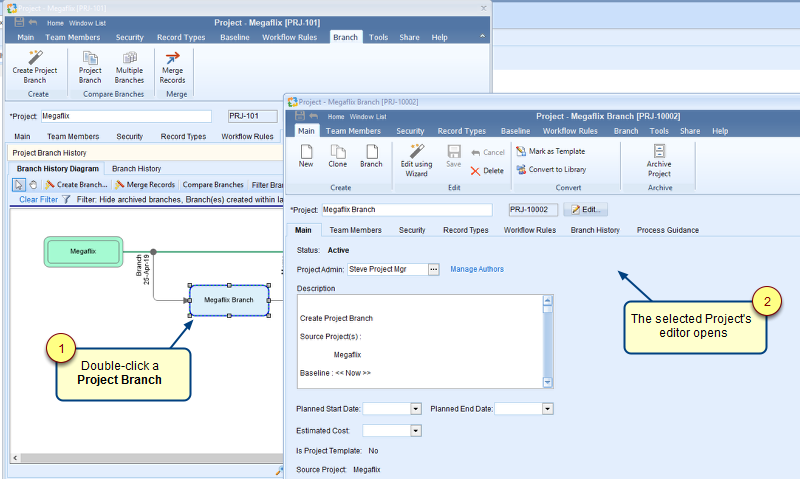800x479 pixels.
Task: Open Planned End Date dropdown
Action: [547, 409]
